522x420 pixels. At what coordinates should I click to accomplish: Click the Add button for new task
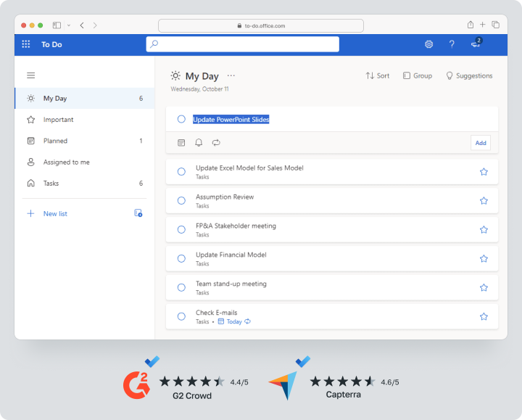[480, 143]
